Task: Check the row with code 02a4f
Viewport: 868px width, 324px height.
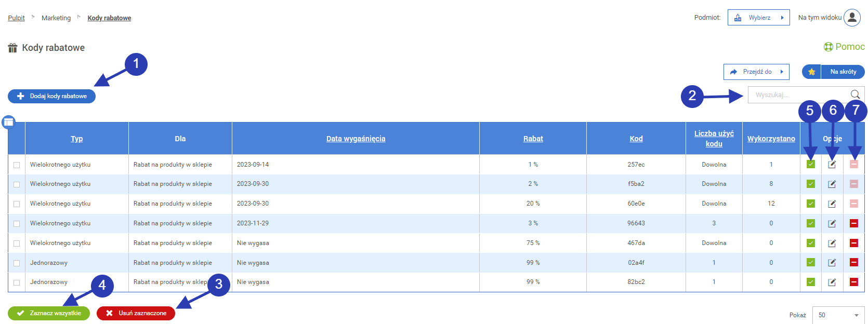Action: pyautogui.click(x=17, y=263)
